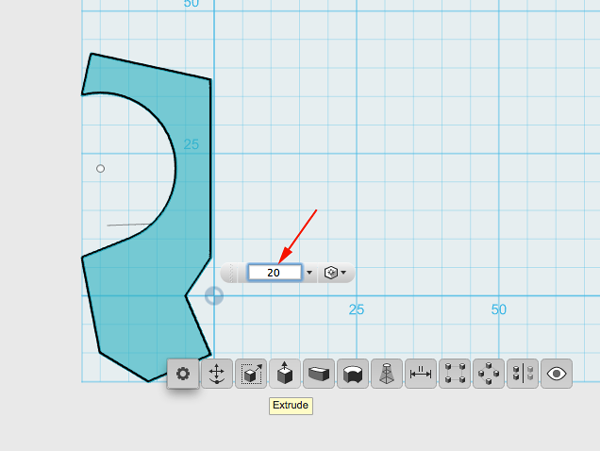The image size is (600, 451).
Task: Expand the arrow next to hexagon icon
Action: tap(343, 273)
